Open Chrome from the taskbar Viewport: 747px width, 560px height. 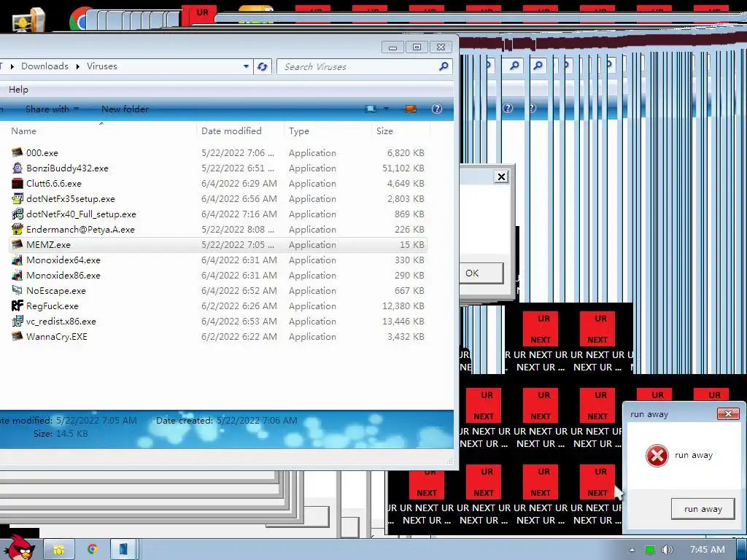pyautogui.click(x=93, y=550)
